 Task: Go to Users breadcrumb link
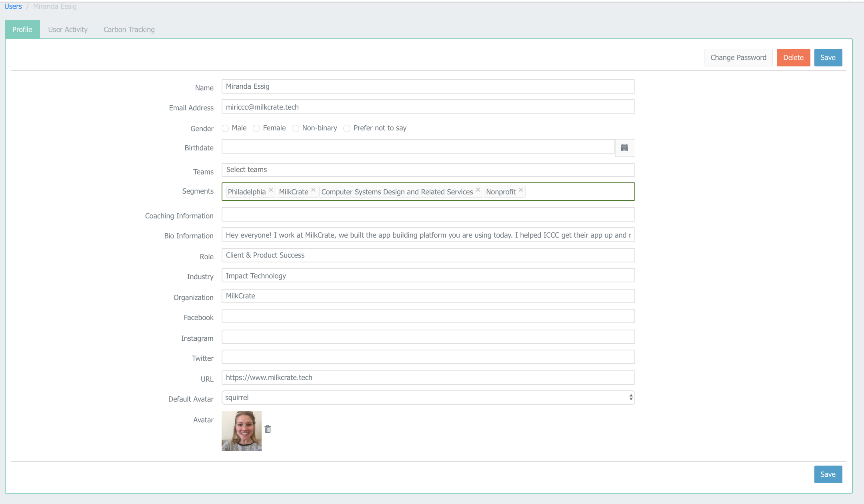pyautogui.click(x=13, y=6)
